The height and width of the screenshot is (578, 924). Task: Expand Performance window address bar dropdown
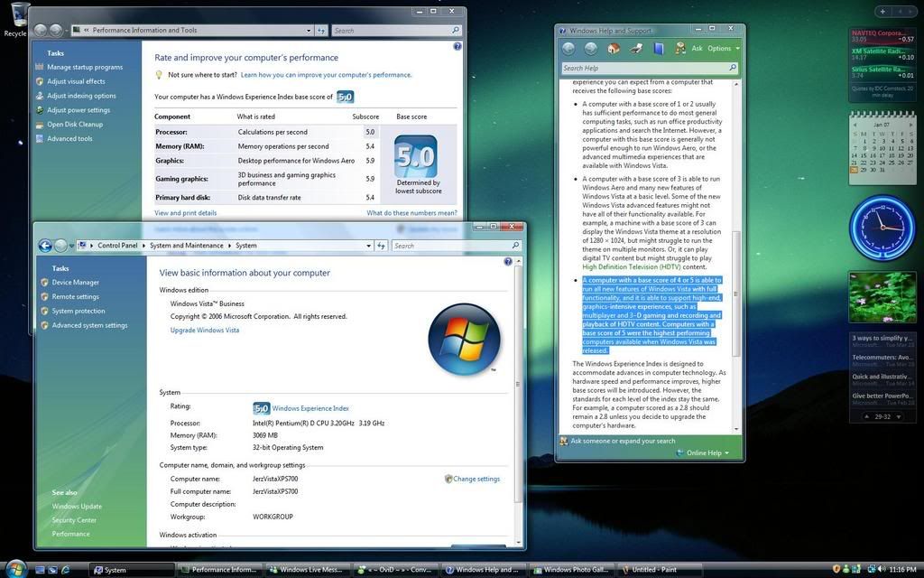pos(309,30)
